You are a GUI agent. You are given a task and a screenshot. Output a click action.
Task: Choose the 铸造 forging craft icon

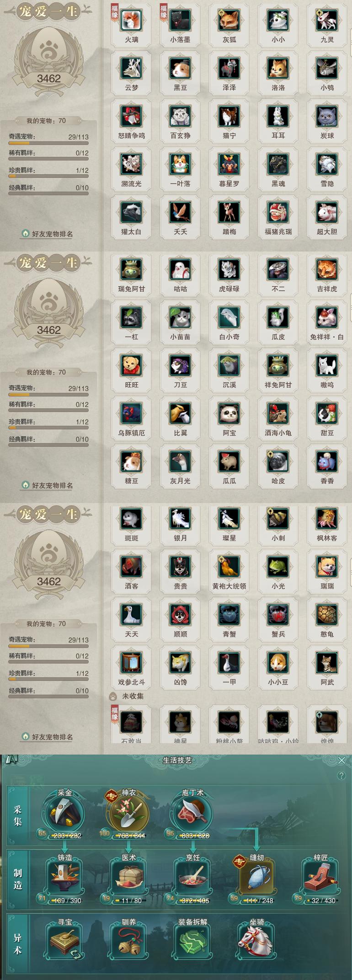[x=65, y=877]
